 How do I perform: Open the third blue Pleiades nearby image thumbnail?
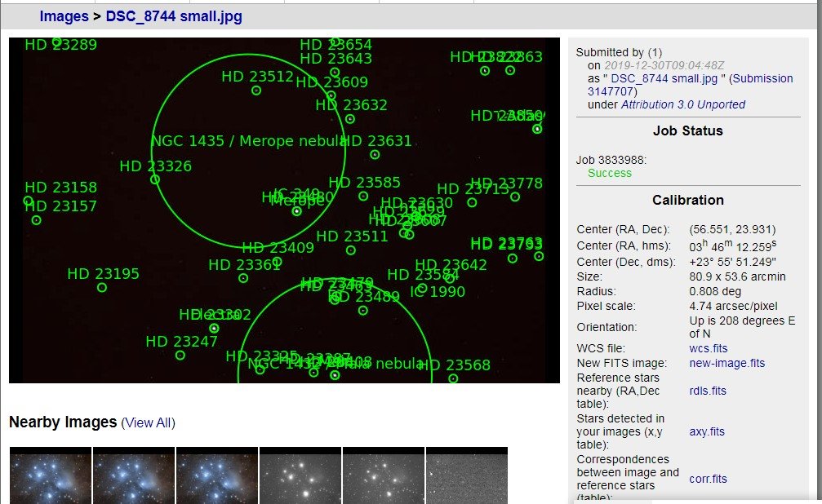click(217, 475)
